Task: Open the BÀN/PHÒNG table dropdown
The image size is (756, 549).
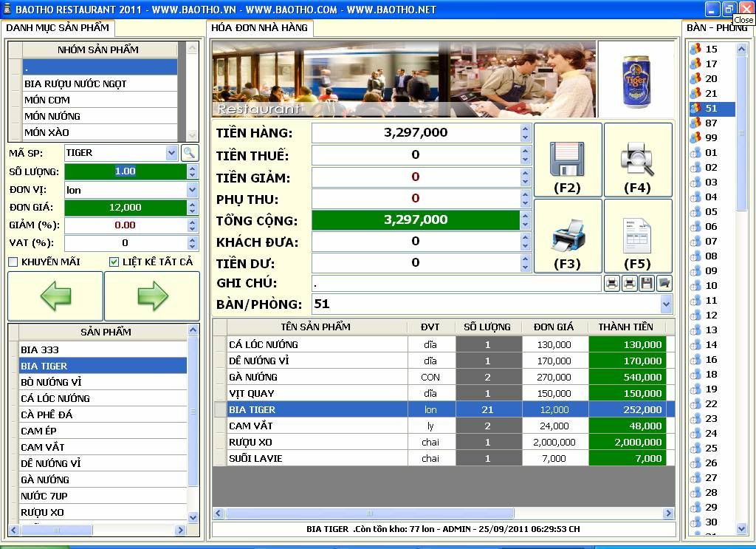Action: tap(667, 304)
